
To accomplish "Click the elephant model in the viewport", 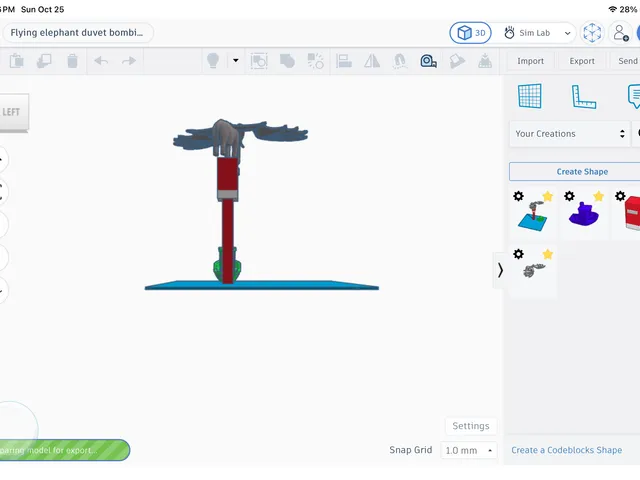I will (x=225, y=137).
